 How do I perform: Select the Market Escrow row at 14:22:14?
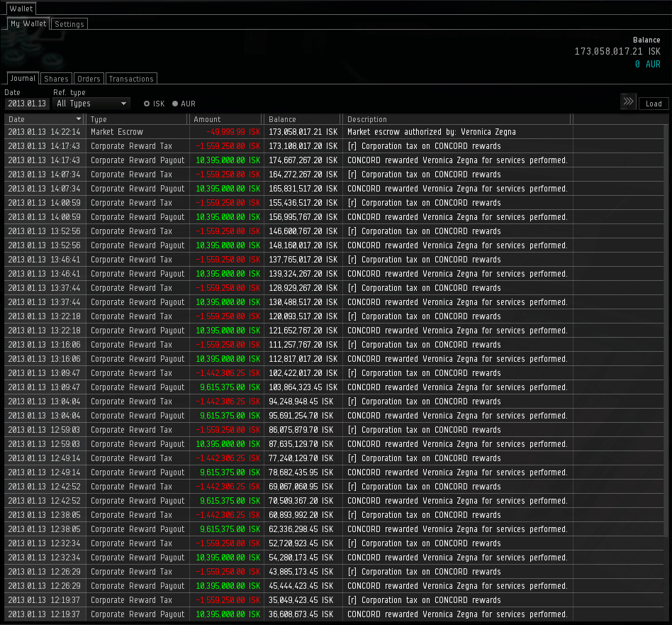pyautogui.click(x=334, y=132)
